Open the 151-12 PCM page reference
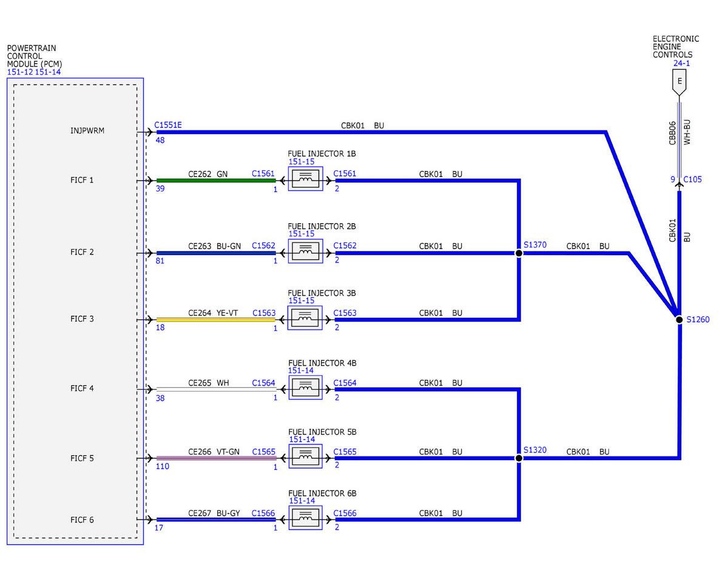 [20, 72]
